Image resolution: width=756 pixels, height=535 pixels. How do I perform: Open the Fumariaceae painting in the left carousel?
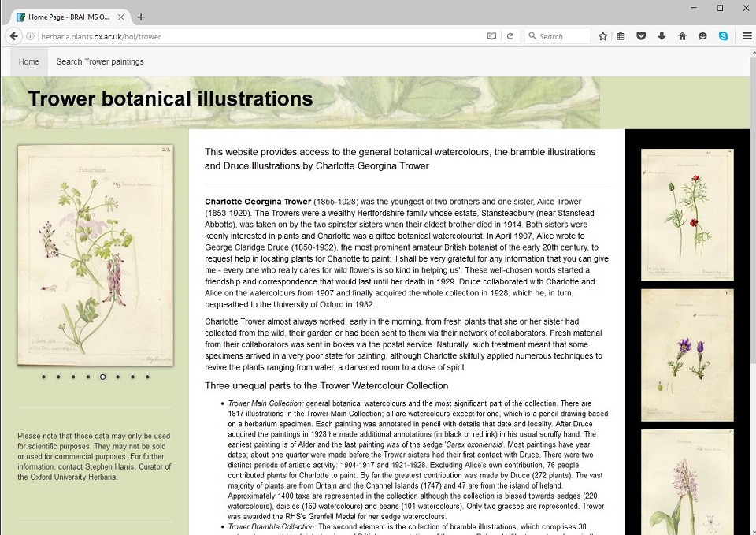[x=95, y=255]
